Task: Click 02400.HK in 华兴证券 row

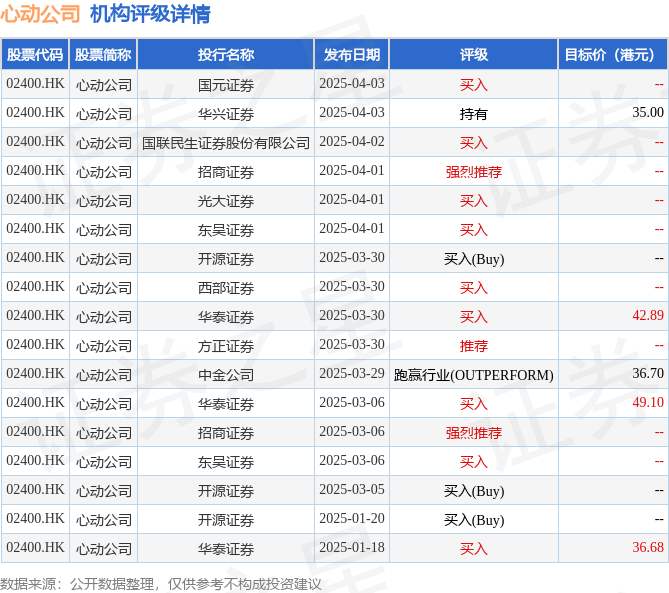Action: coord(35,113)
